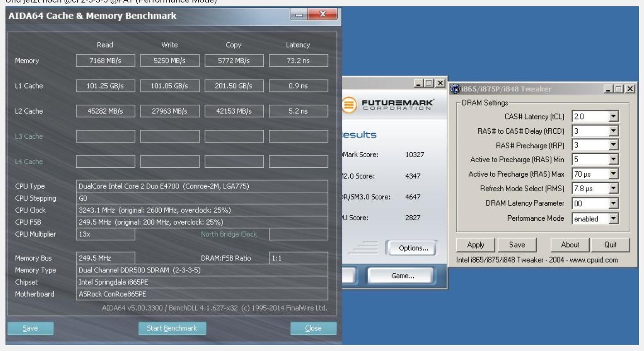The width and height of the screenshot is (644, 351).
Task: Click the Memory Copy 5772 MB/s value
Action: click(234, 61)
